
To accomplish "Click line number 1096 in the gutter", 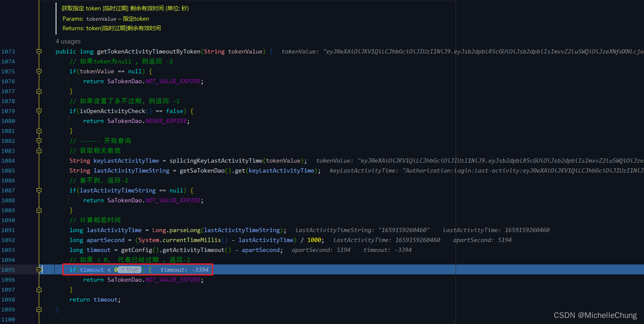I will (x=8, y=280).
